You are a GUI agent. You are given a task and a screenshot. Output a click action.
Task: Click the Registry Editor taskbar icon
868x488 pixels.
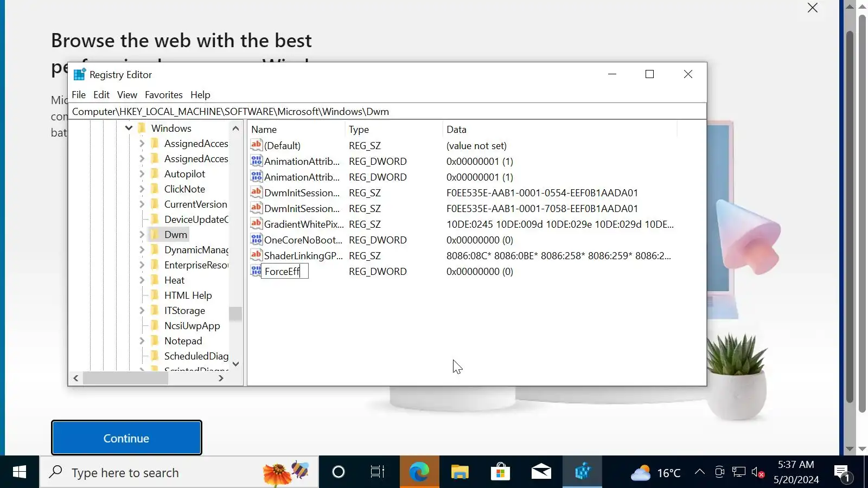click(582, 472)
